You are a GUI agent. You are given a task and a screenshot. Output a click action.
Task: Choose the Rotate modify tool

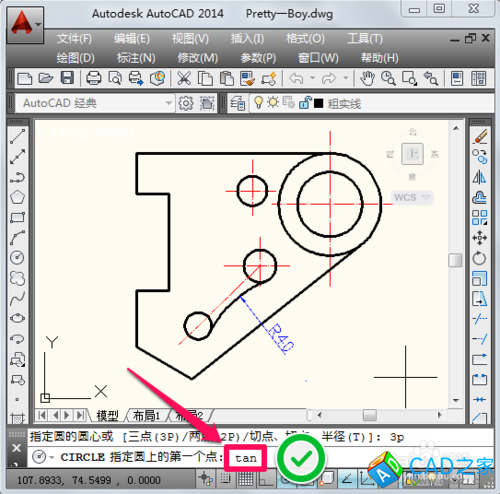coord(479,258)
